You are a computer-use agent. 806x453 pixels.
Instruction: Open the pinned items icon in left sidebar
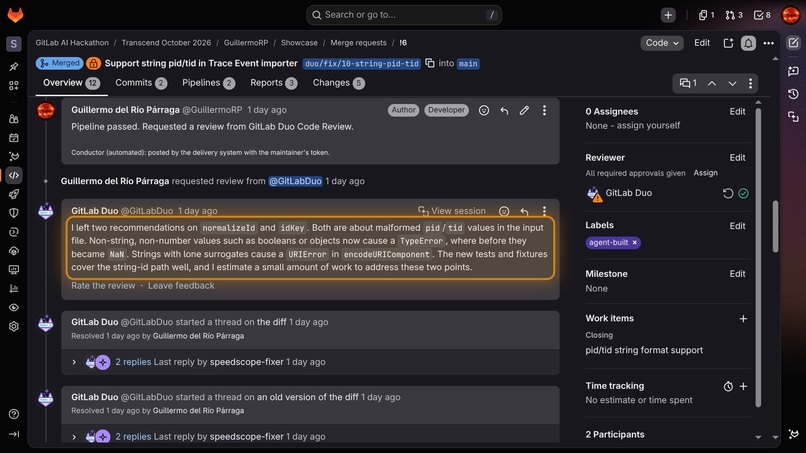tap(14, 66)
